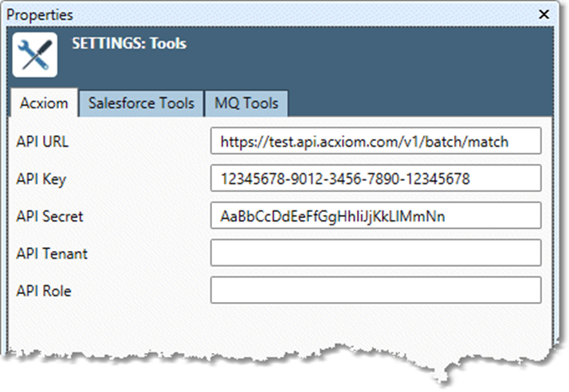The width and height of the screenshot is (569, 392).
Task: Click into the API URL input field
Action: tap(375, 141)
